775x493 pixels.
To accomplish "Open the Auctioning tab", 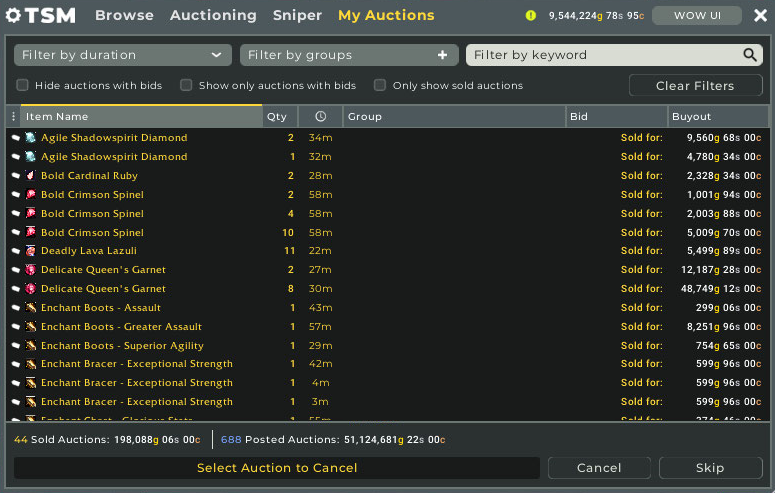I will [213, 15].
